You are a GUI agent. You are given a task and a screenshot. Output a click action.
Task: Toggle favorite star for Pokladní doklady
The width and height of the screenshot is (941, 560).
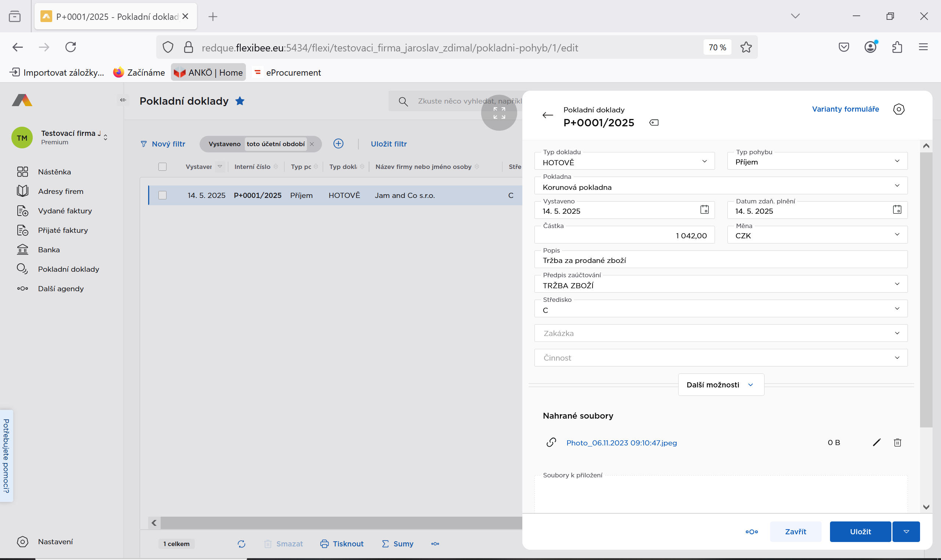[240, 101]
